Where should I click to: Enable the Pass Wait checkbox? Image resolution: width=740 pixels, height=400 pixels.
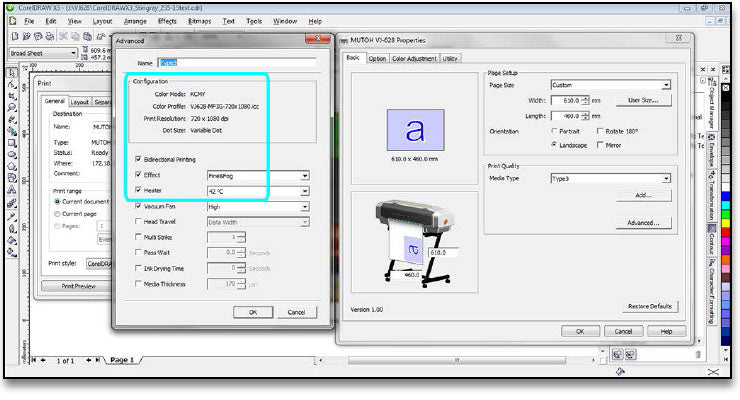[138, 252]
